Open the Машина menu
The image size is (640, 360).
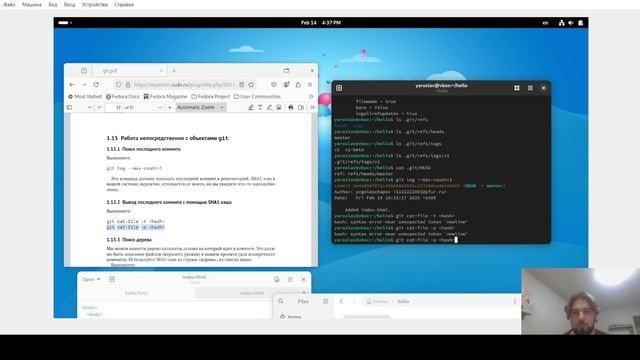click(x=32, y=5)
